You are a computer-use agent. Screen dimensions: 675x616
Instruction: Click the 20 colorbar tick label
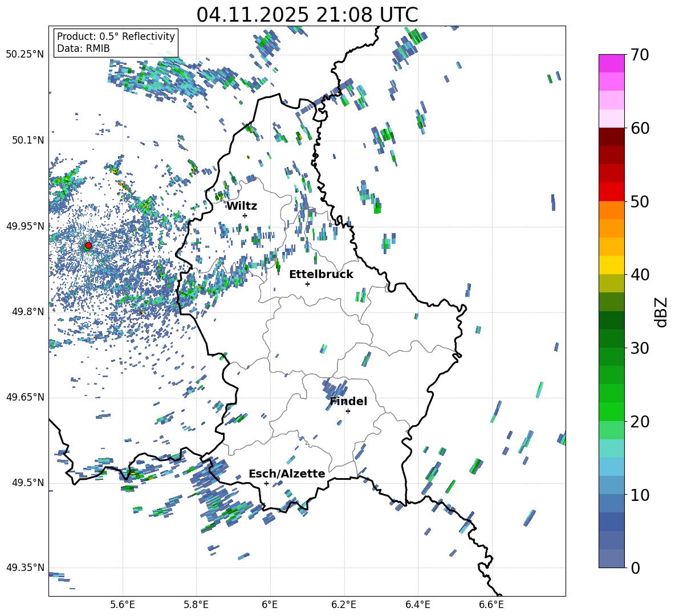click(639, 421)
